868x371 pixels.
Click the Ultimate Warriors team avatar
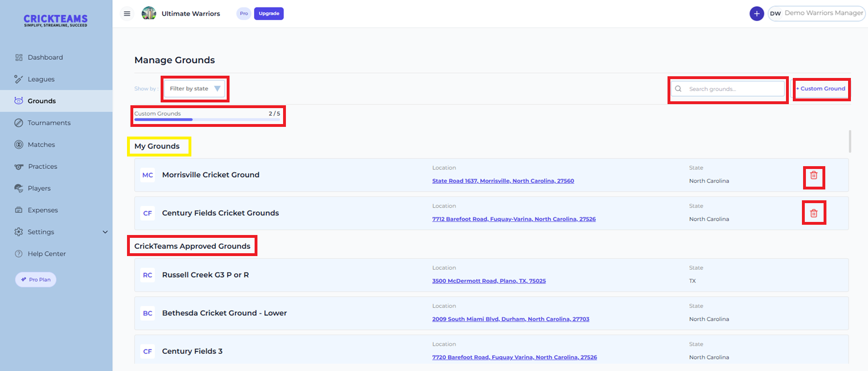149,14
